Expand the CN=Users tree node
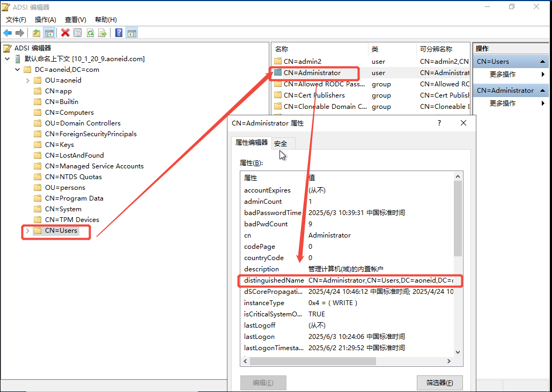The width and height of the screenshot is (552, 392). (x=27, y=231)
